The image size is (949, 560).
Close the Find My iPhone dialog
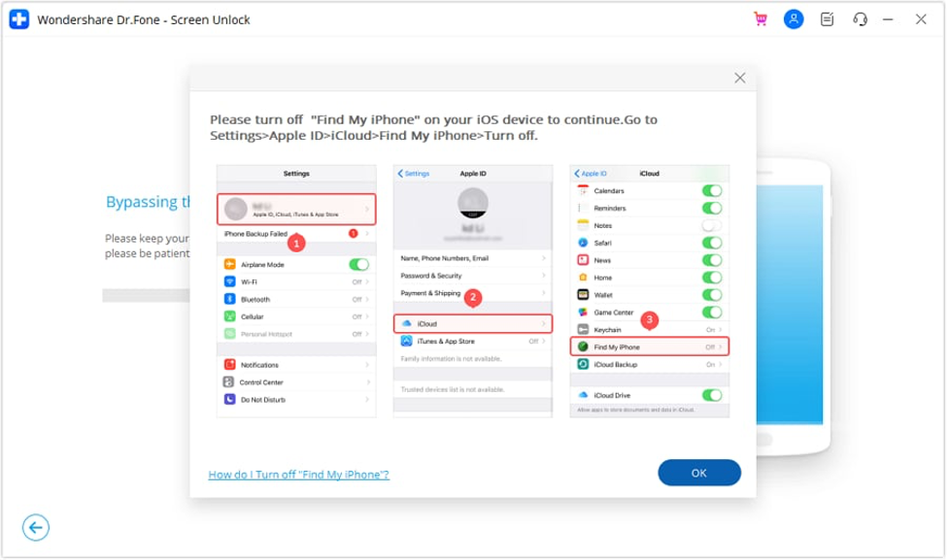(739, 78)
